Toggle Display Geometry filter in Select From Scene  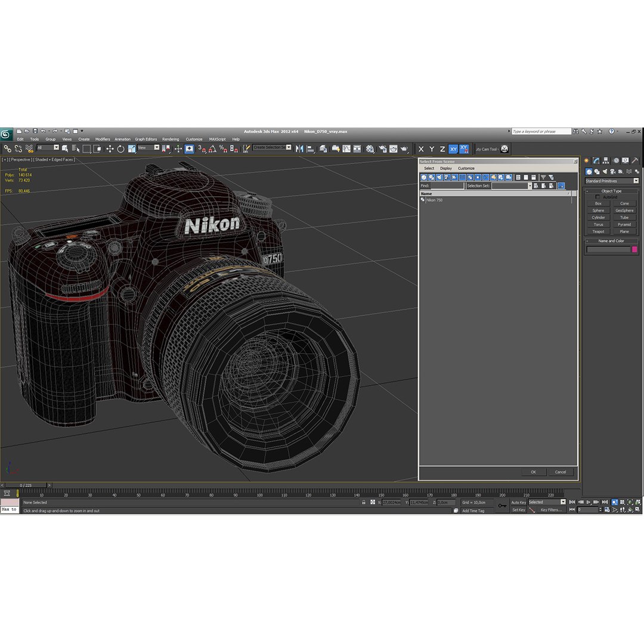[425, 178]
